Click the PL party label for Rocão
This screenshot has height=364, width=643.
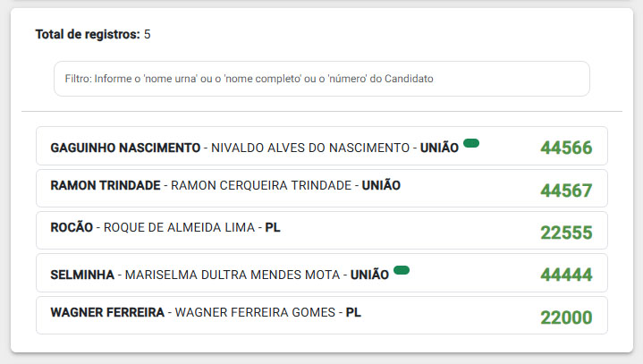tap(273, 227)
